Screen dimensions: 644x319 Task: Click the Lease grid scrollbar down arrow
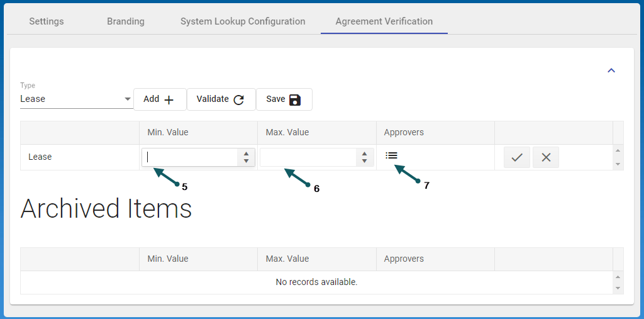618,164
